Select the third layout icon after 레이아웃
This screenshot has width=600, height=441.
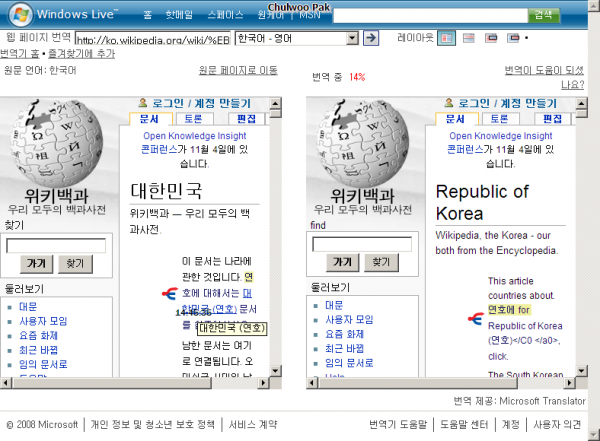tap(491, 38)
